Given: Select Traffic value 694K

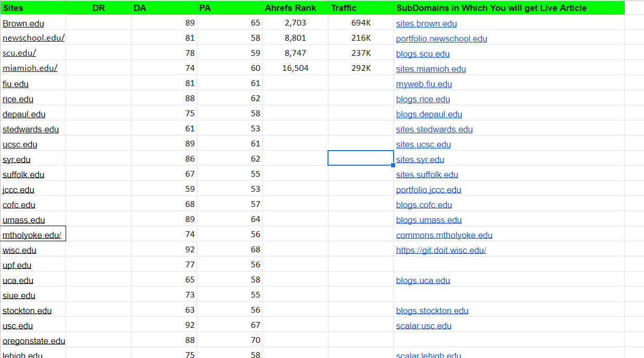Looking at the screenshot, I should 361,23.
